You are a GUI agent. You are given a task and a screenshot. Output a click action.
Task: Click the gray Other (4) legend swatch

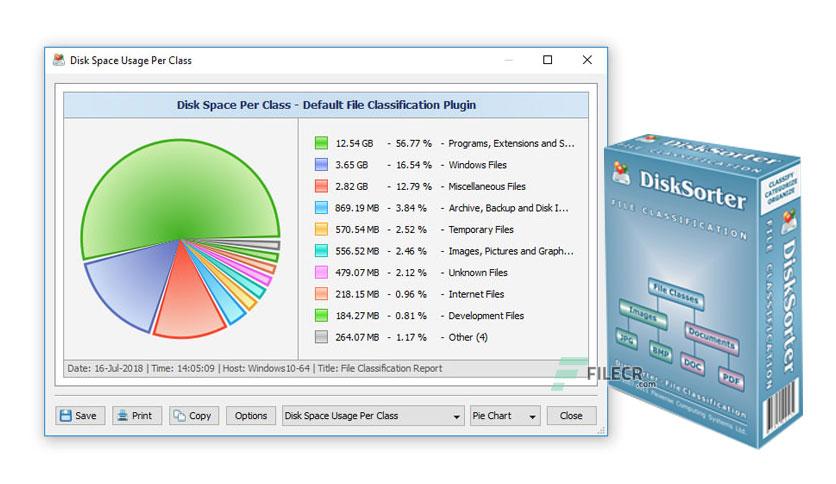tap(321, 337)
